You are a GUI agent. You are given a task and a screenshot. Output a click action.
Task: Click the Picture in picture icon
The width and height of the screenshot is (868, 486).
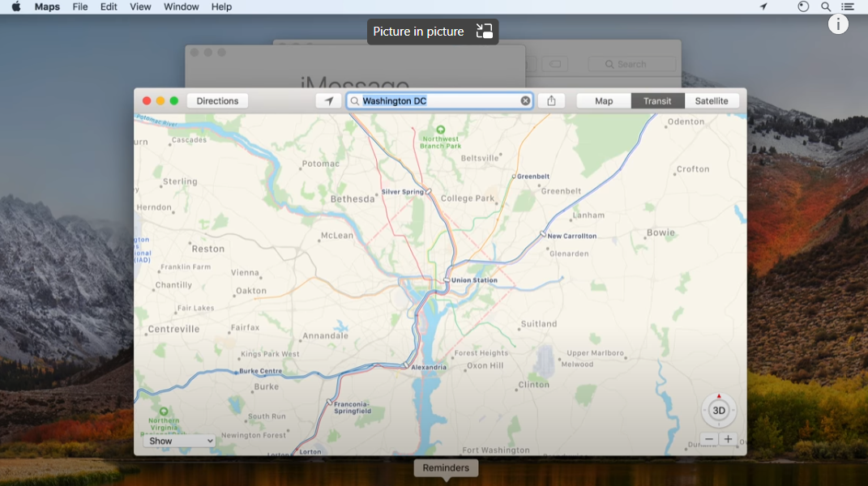pyautogui.click(x=485, y=31)
